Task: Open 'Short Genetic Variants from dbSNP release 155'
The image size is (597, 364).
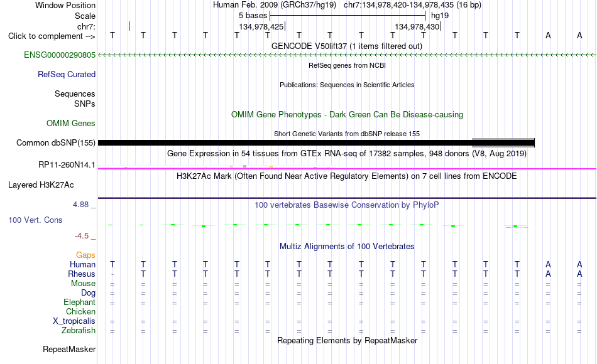Action: click(347, 134)
